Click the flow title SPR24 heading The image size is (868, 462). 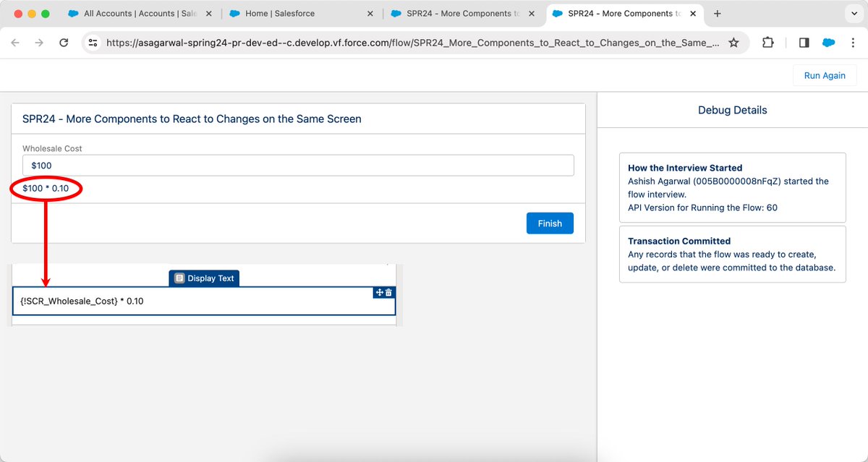pos(192,119)
